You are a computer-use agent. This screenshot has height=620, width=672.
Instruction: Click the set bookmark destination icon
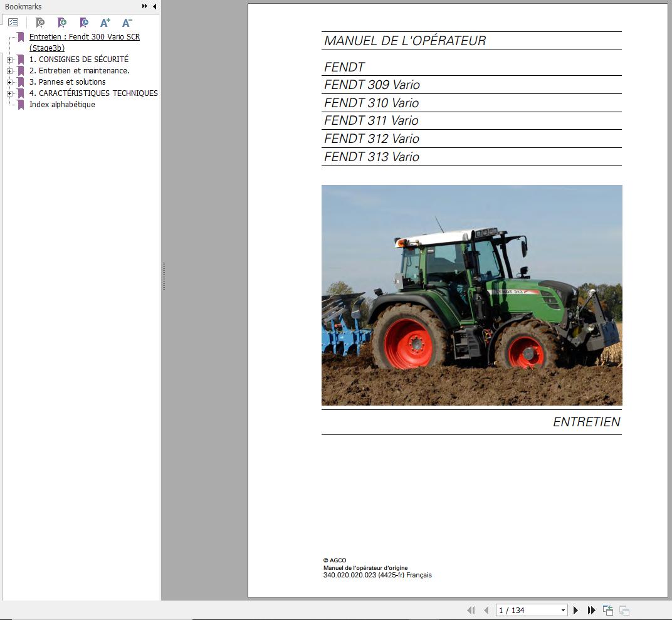84,23
